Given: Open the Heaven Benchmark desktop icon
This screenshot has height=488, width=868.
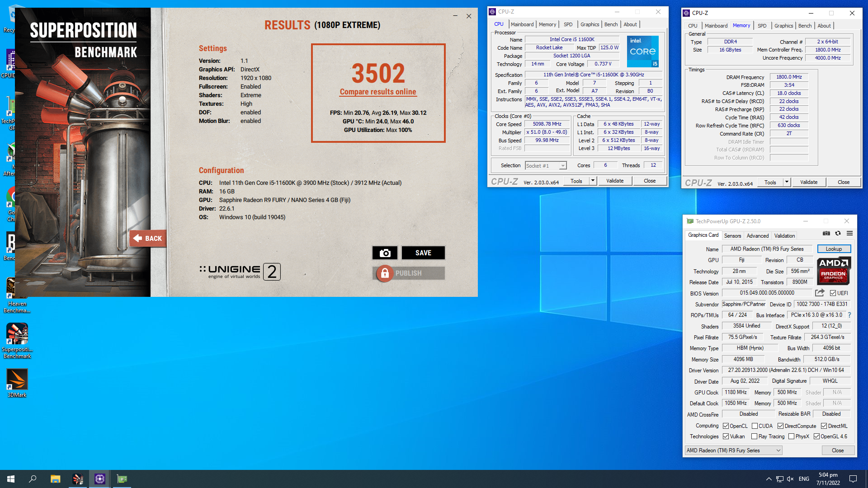Looking at the screenshot, I should (17, 296).
